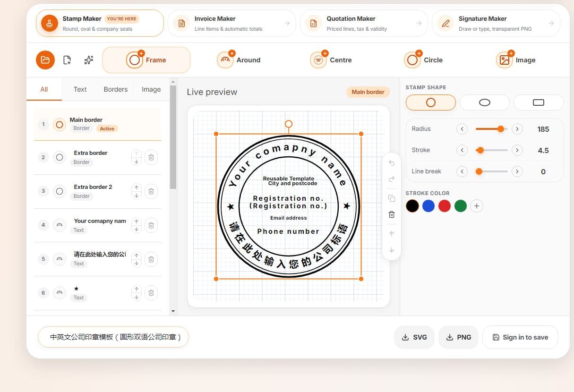Increase the Line break value

[517, 171]
